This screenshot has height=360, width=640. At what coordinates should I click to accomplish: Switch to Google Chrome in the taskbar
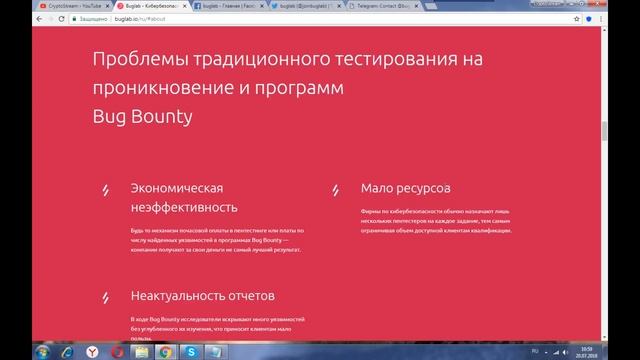pos(165,352)
